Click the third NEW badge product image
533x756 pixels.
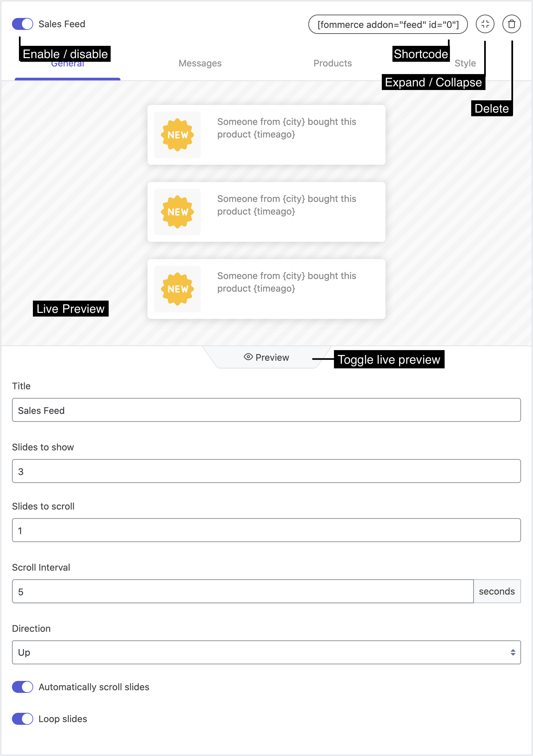pos(177,289)
